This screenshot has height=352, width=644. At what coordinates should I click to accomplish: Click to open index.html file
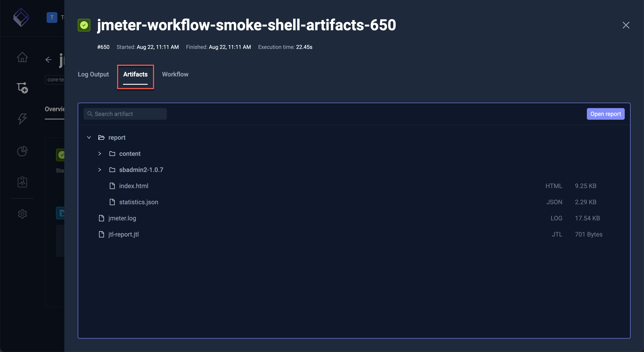(133, 186)
